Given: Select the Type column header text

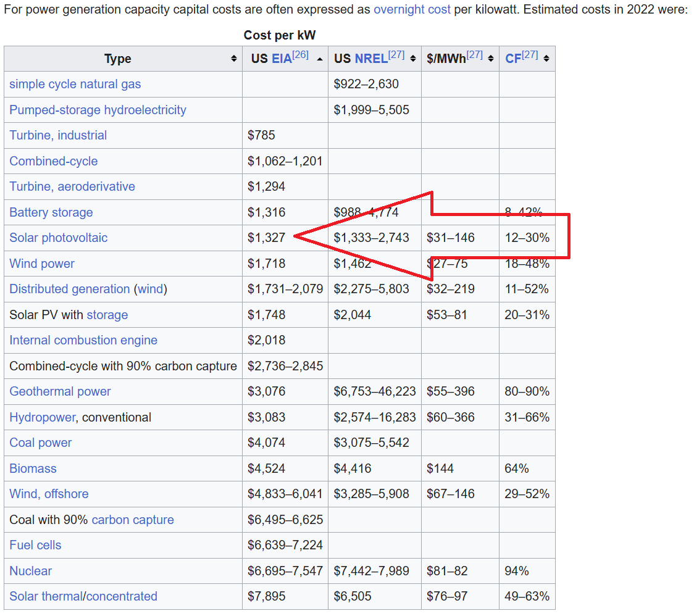Looking at the screenshot, I should coord(118,59).
